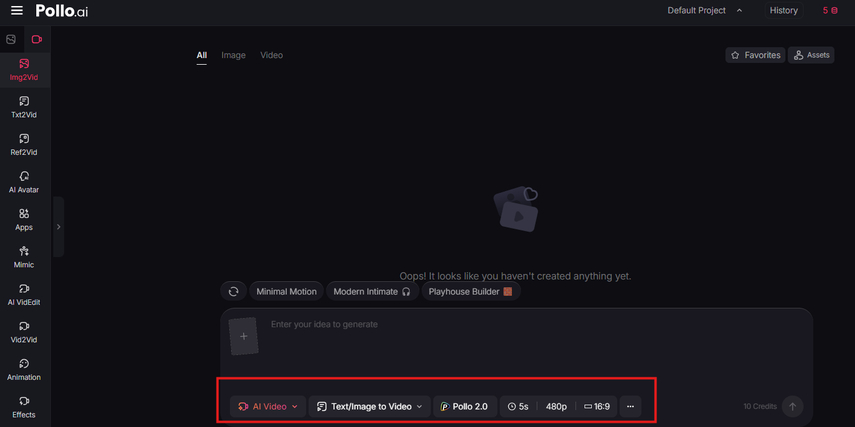Open the hamburger menu

pos(17,10)
